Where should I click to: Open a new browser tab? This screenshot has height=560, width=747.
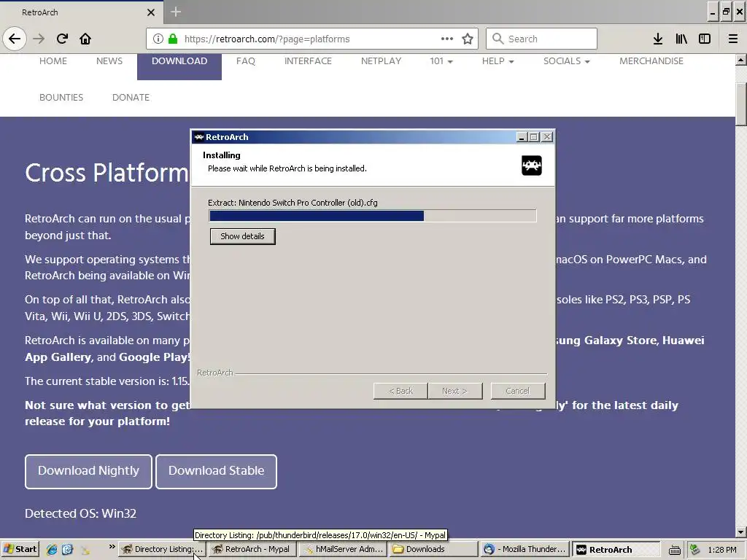176,12
